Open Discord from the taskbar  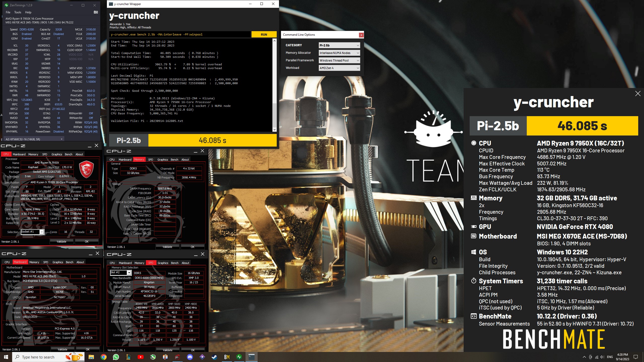190,357
